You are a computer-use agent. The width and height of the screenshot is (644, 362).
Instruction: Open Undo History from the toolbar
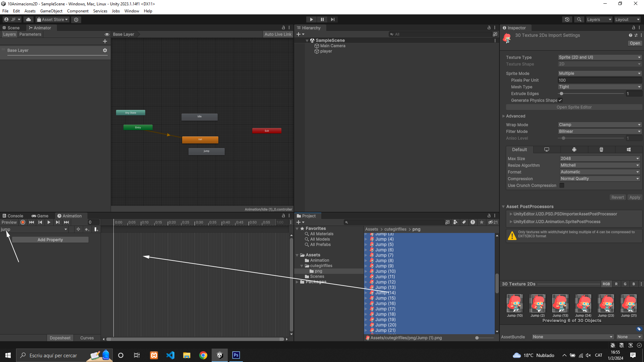pyautogui.click(x=567, y=19)
